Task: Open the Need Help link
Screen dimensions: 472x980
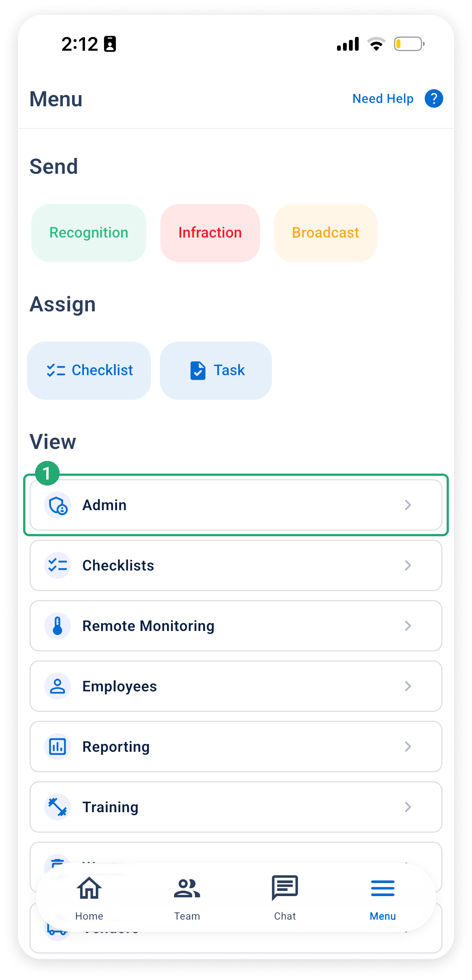Action: 383,98
